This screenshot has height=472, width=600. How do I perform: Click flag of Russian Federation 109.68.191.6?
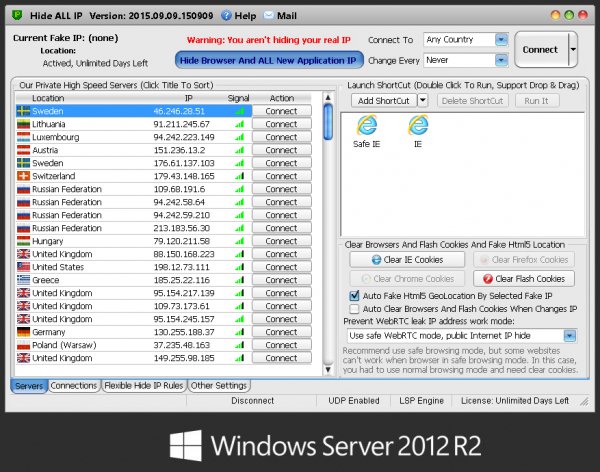(x=23, y=189)
